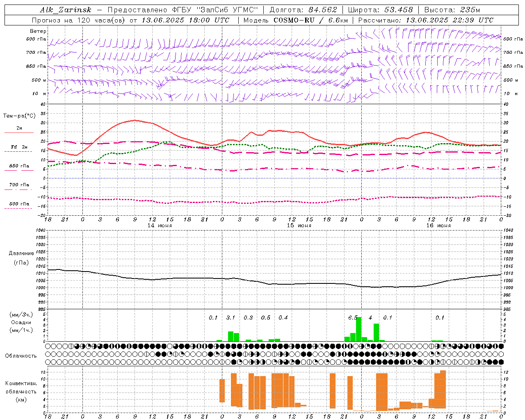Click the 0.4 precipitation total value
The height and width of the screenshot is (420, 525).
coord(283,318)
